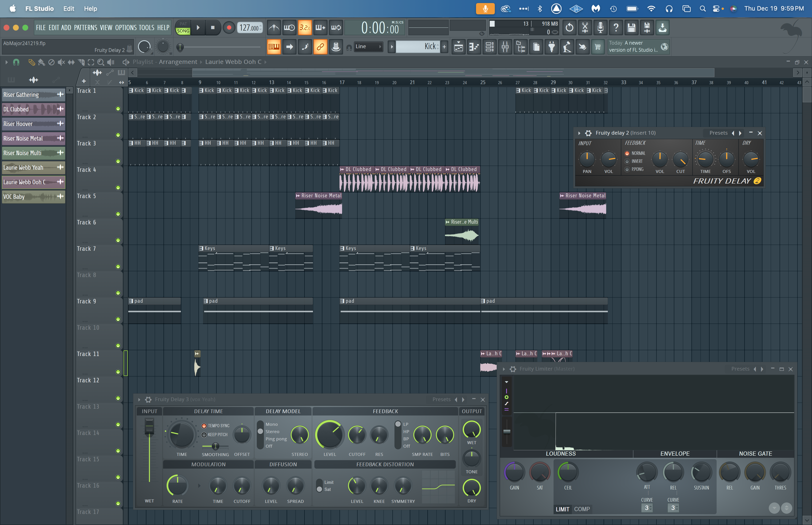Screen dimensions: 812x525
Task: Click the plus button next to Kick pattern
Action: click(x=444, y=47)
